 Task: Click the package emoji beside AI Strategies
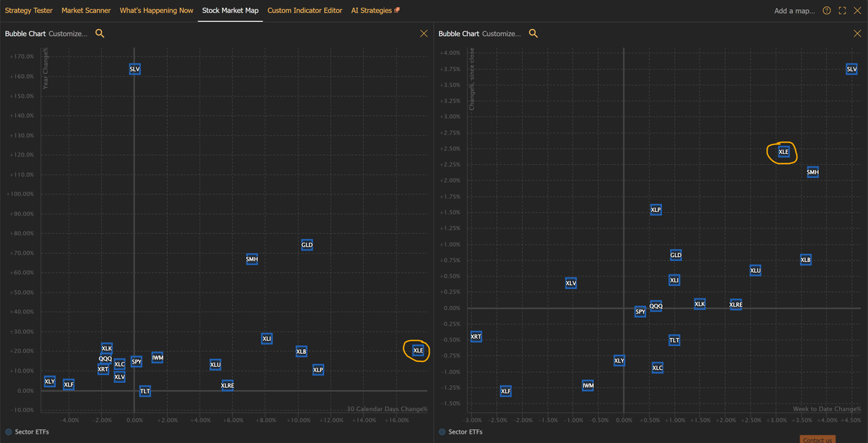(396, 10)
